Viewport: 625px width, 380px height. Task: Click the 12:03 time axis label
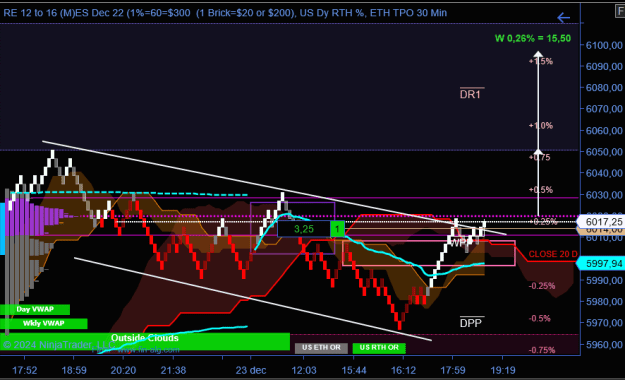click(304, 370)
